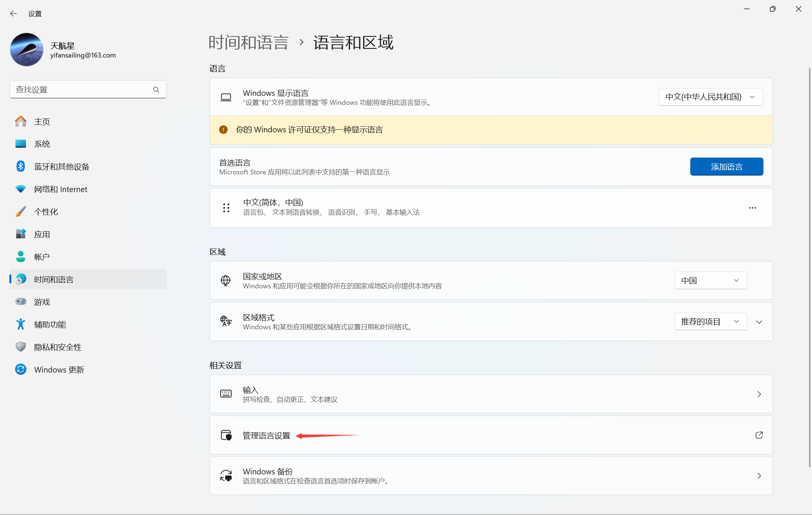
Task: Click 时间和语言 breadcrumb link
Action: point(248,42)
